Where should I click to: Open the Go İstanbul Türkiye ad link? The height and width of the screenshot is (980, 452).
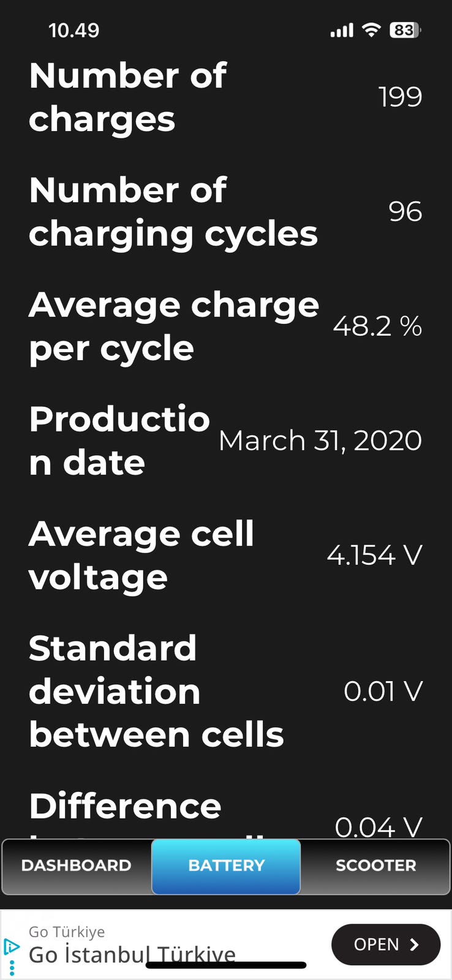(132, 954)
